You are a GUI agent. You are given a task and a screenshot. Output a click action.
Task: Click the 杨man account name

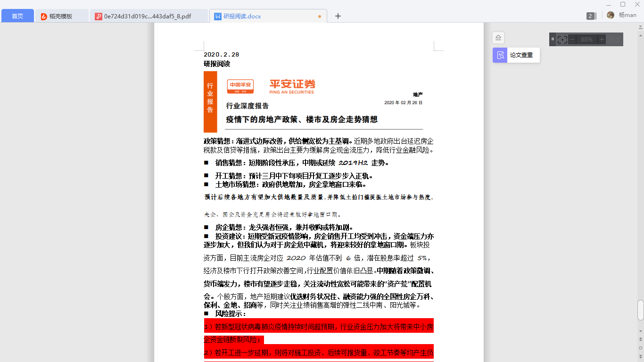pos(627,15)
